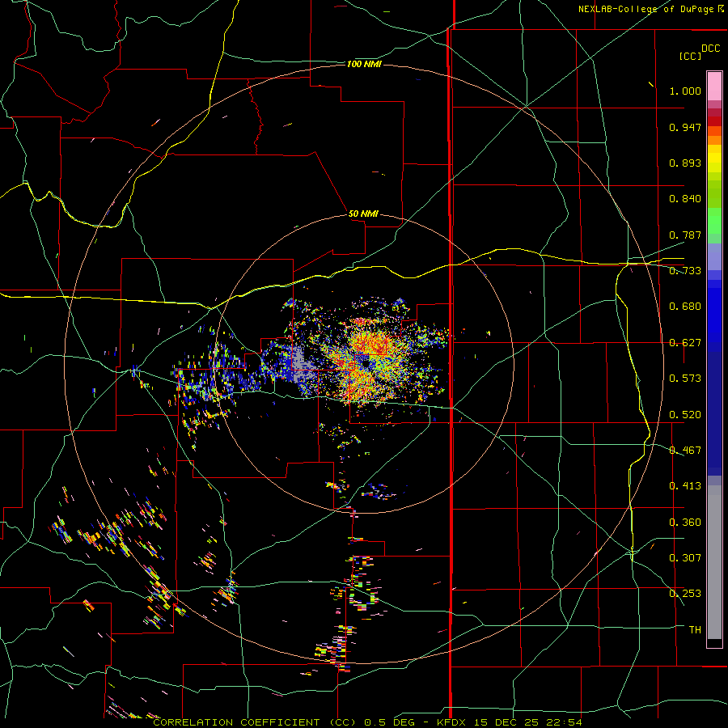
Task: Click the 0.733 legend value
Action: (685, 271)
